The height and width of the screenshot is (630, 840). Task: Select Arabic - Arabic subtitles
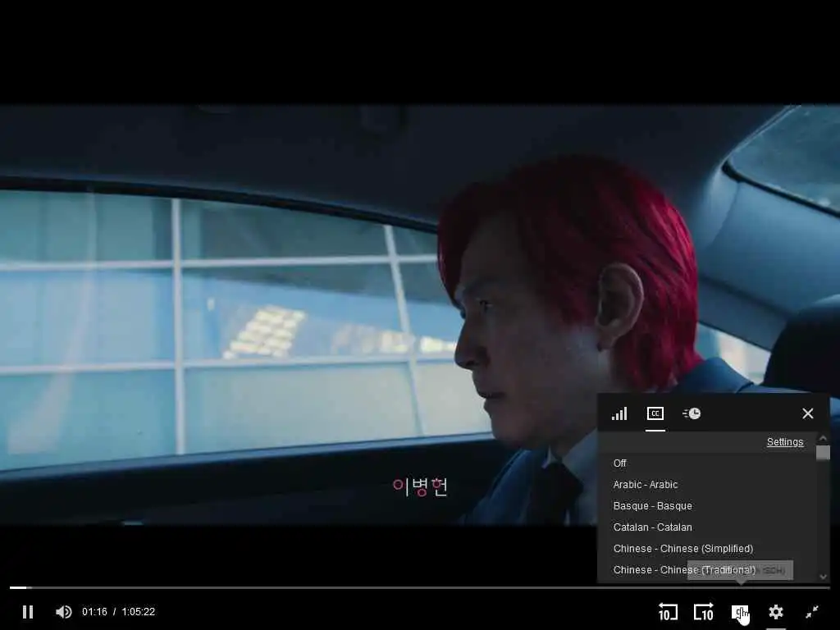click(707, 485)
